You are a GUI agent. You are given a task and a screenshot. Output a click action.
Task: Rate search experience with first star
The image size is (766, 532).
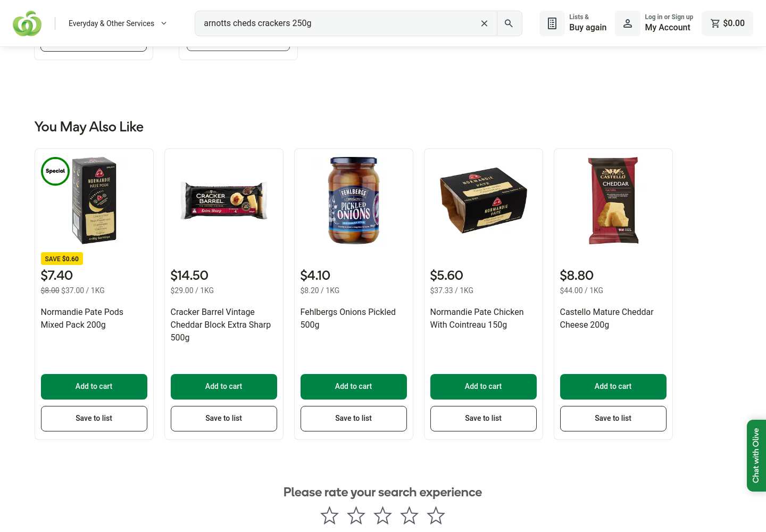point(329,515)
